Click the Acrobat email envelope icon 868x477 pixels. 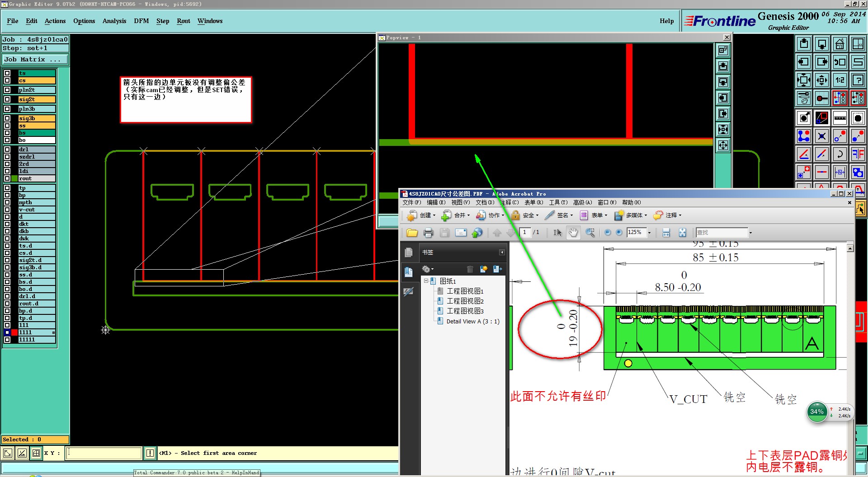(x=461, y=233)
